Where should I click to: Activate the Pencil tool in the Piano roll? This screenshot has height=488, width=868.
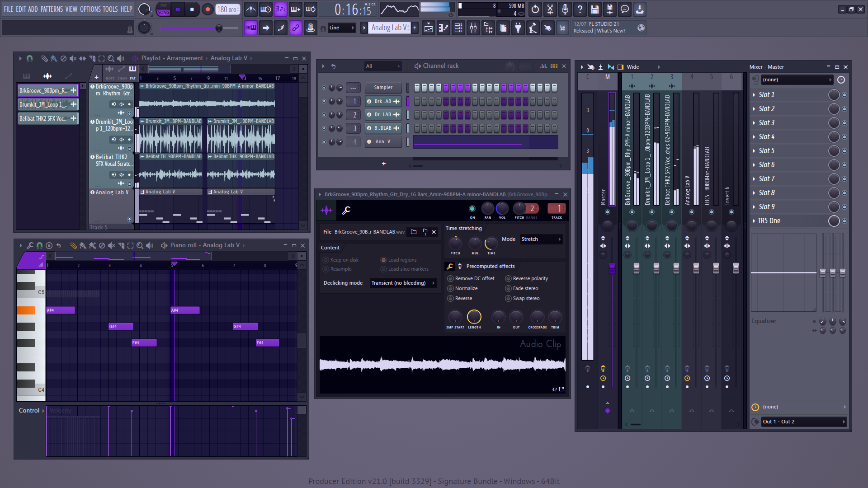click(74, 245)
